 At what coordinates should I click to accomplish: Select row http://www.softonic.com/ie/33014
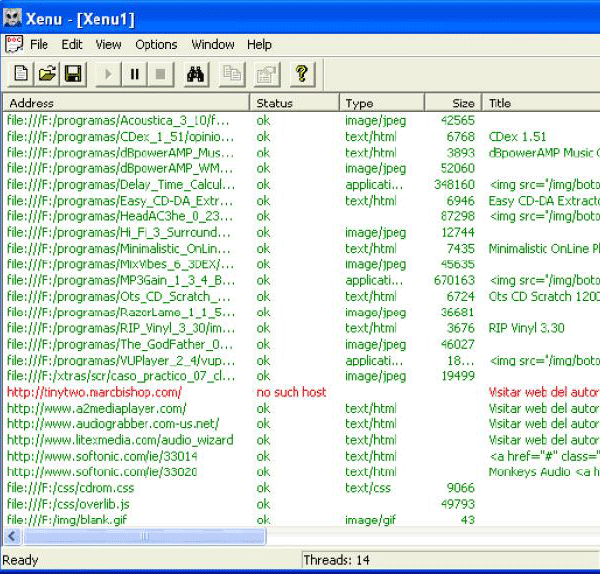(x=102, y=456)
